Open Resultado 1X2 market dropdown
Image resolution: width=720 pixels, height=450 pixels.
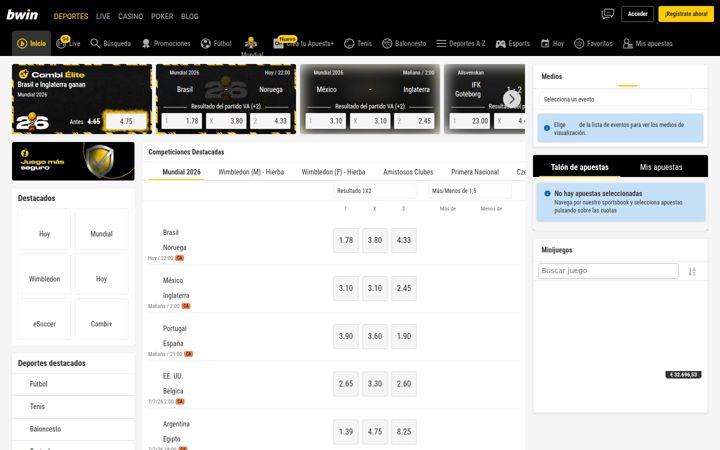(375, 191)
